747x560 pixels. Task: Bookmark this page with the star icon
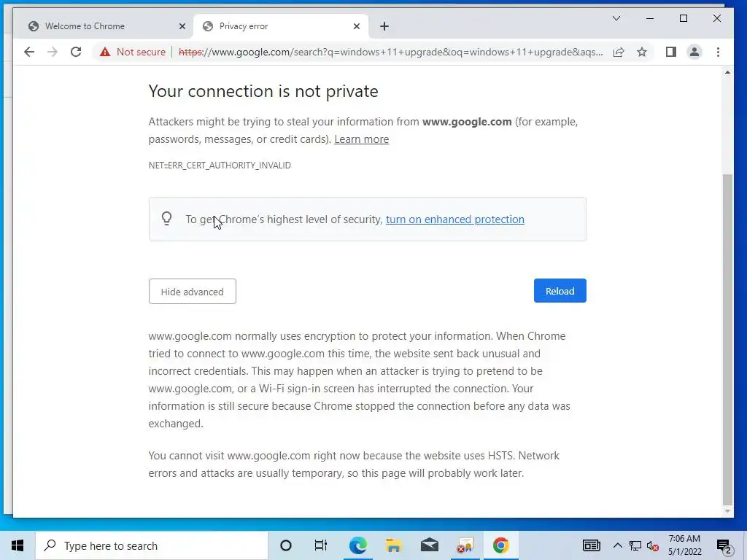pyautogui.click(x=642, y=52)
